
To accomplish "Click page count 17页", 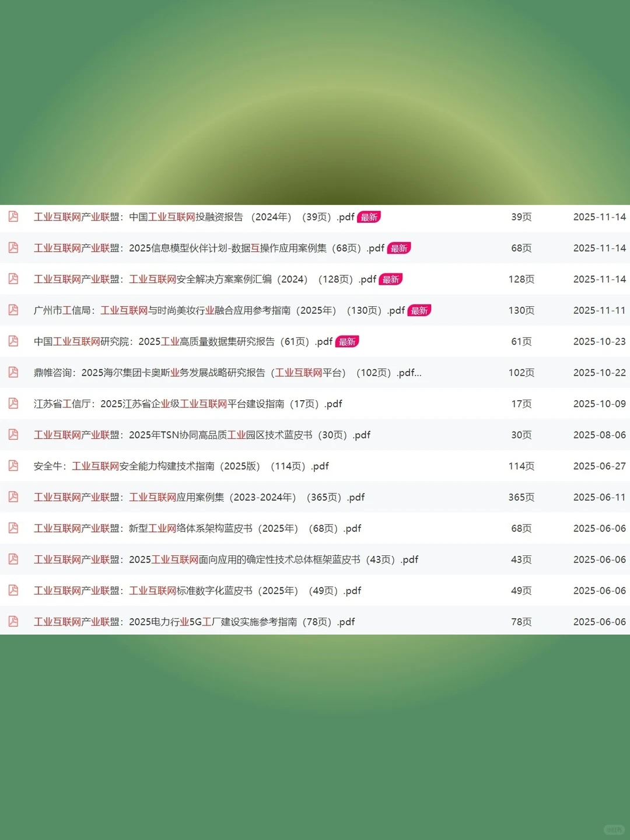I will [x=521, y=404].
